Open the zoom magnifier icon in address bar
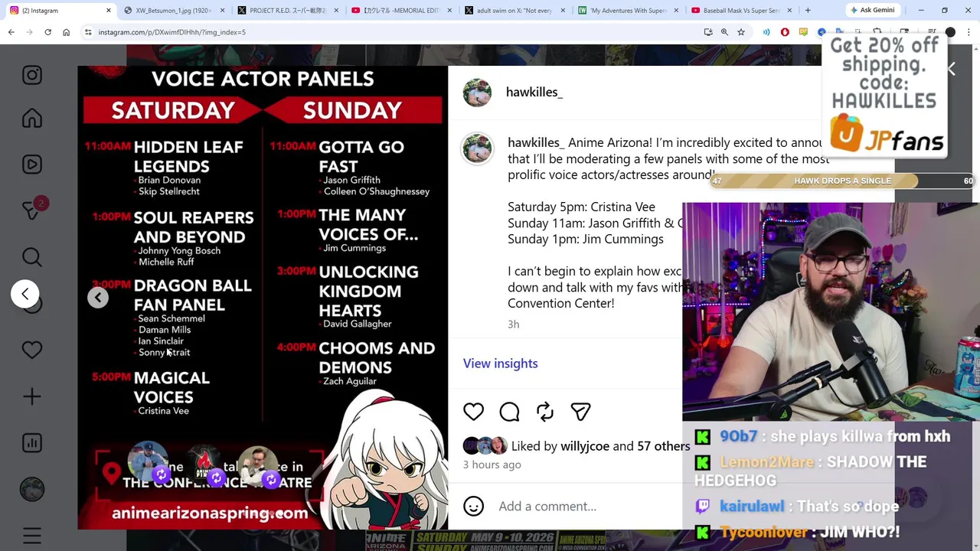Screen dimensions: 980x551 (724, 32)
